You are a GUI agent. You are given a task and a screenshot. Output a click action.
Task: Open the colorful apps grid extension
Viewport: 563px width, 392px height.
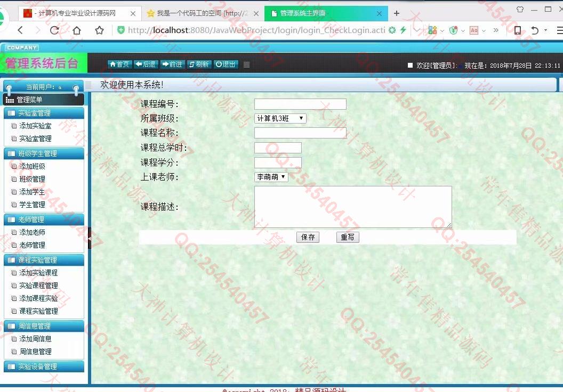432,30
